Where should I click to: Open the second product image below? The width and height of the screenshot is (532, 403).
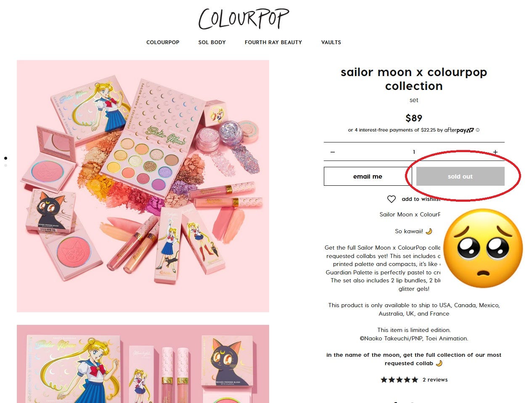(x=143, y=364)
